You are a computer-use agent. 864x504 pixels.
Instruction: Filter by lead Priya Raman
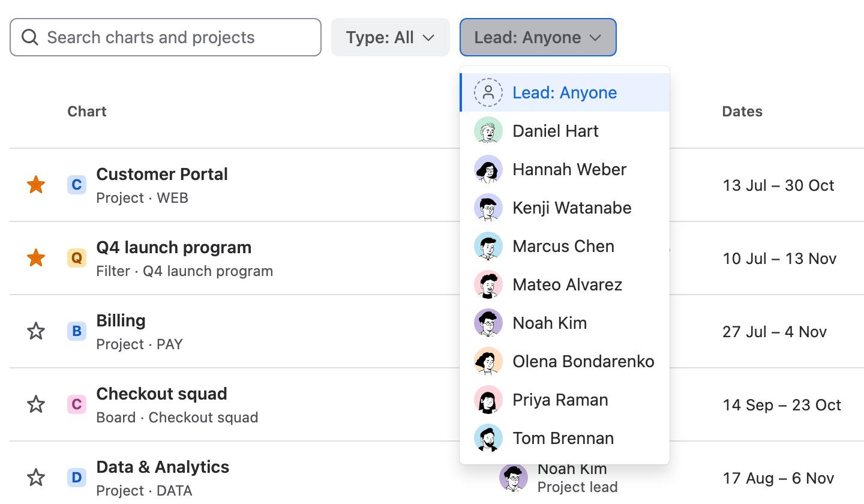(565, 400)
